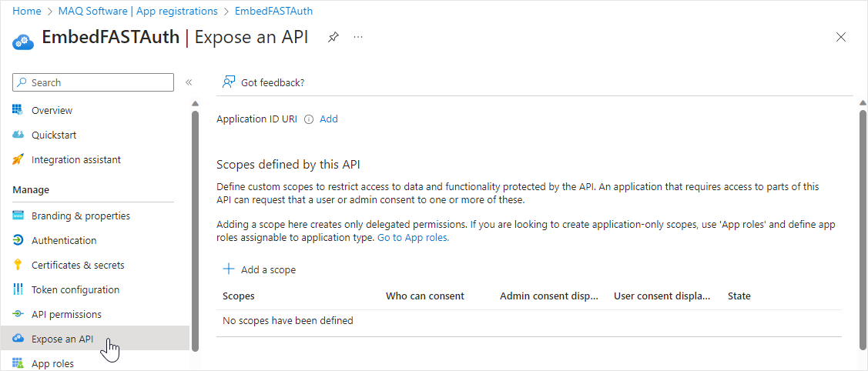The image size is (868, 371).
Task: Select App roles in the sidebar
Action: (52, 363)
